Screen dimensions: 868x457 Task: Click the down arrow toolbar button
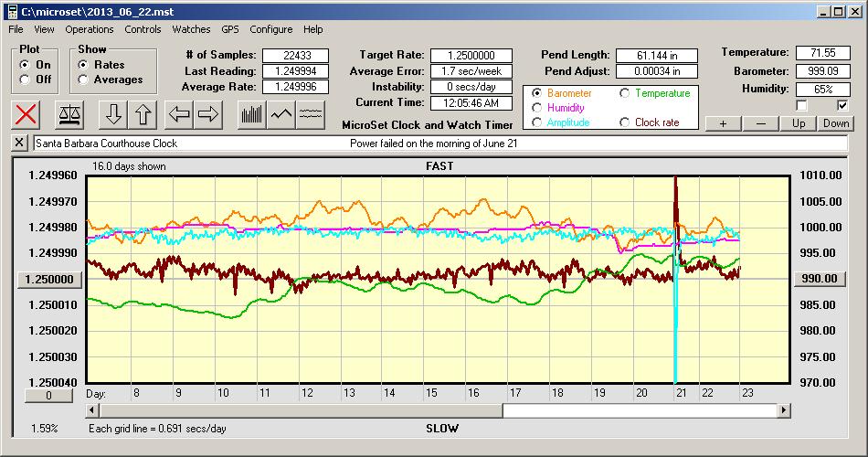[x=113, y=114]
